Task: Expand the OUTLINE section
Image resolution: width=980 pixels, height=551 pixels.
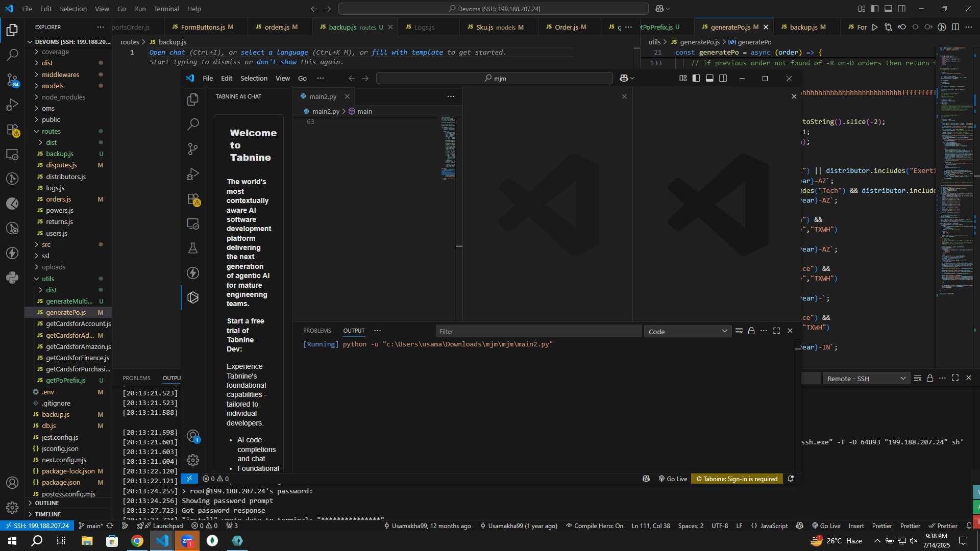Action: click(68, 503)
